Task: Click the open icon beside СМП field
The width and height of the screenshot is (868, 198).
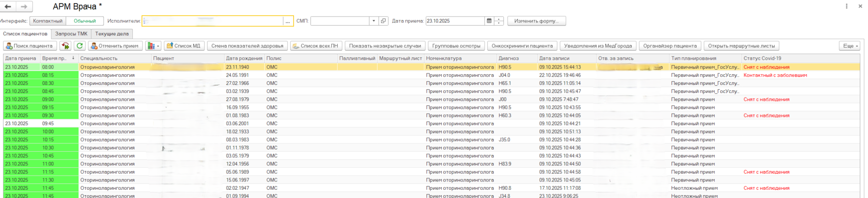Action: tap(384, 21)
